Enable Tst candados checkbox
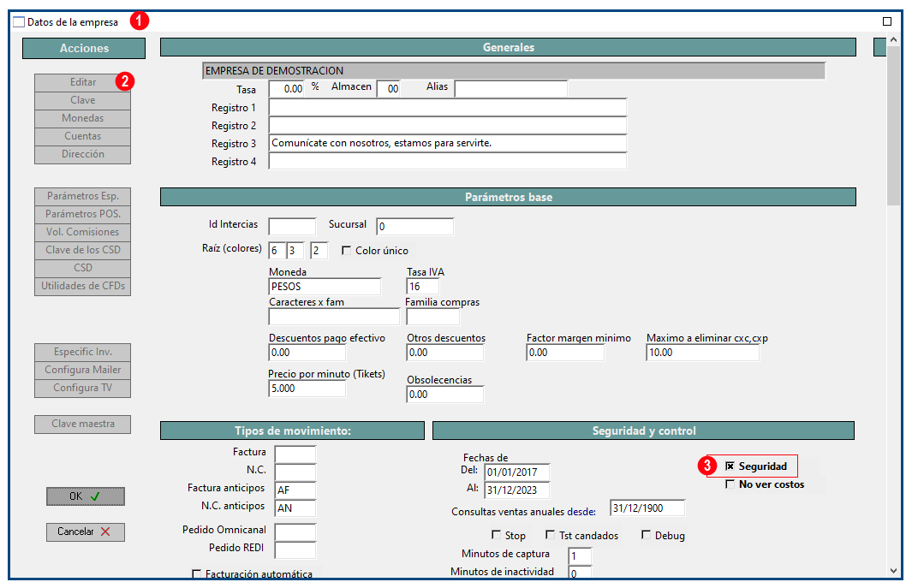This screenshot has height=588, width=912. (550, 534)
